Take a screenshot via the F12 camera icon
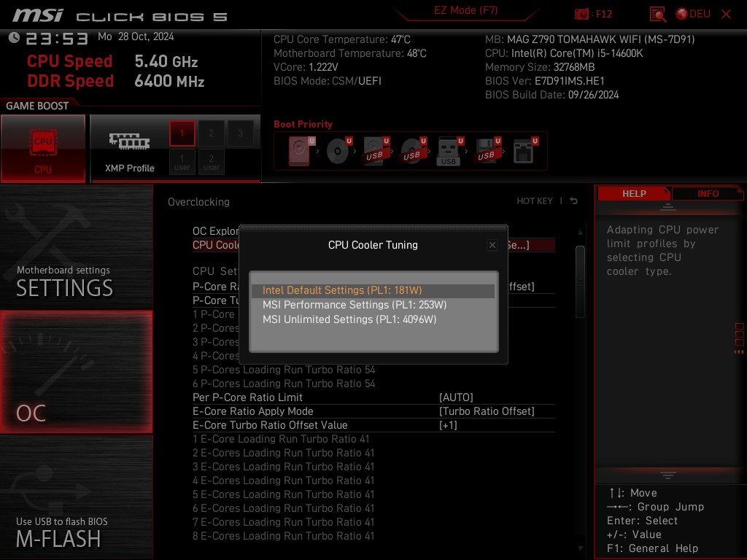This screenshot has width=747, height=560. pyautogui.click(x=581, y=15)
